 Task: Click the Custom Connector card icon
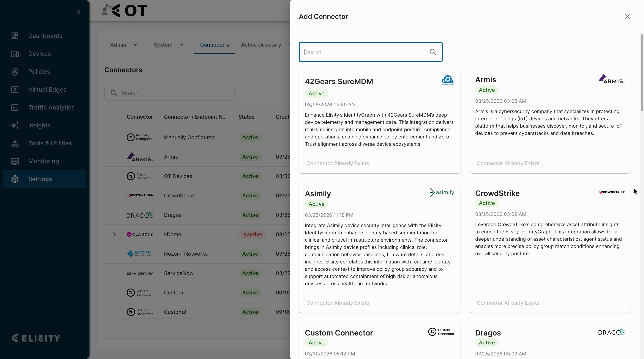tap(441, 332)
